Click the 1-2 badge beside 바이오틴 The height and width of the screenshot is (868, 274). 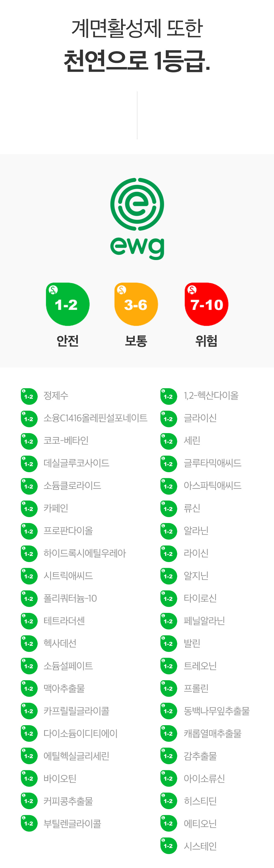(x=29, y=778)
